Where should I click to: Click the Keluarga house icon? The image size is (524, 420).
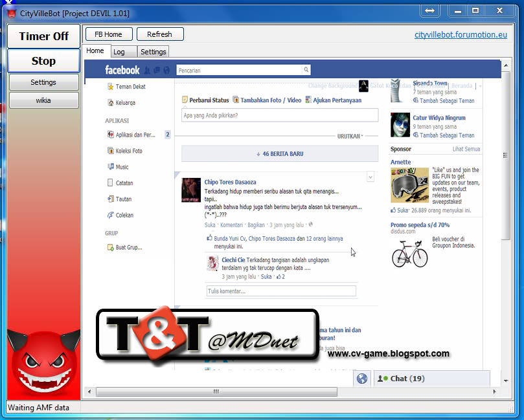[x=111, y=103]
